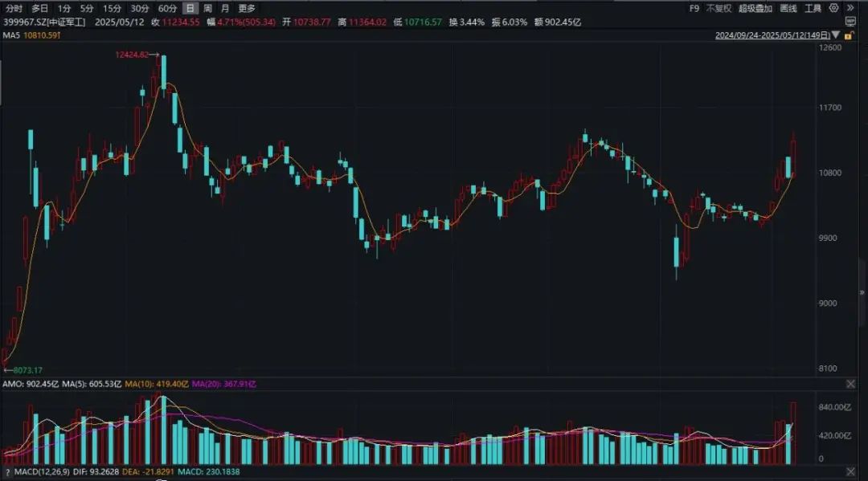
Task: Open the date range dropdown triangle
Action: pyautogui.click(x=836, y=35)
